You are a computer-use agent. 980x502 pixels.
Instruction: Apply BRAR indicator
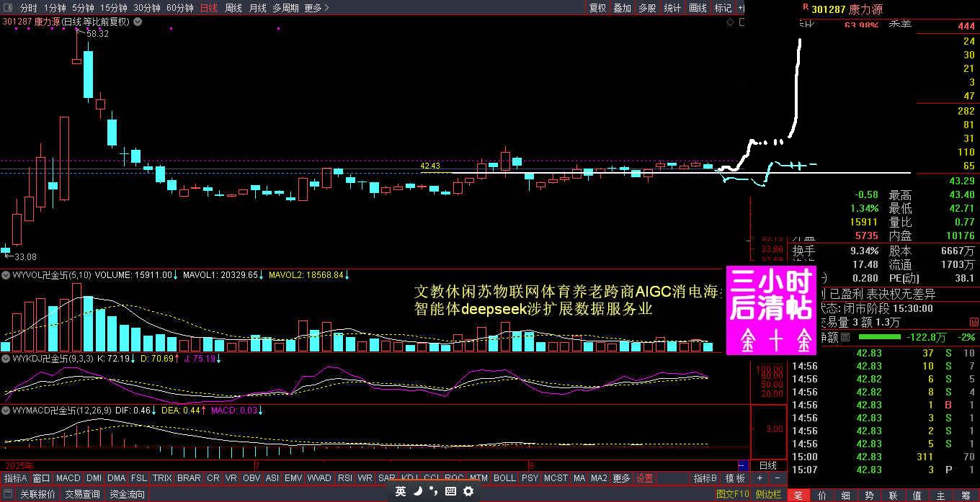click(x=189, y=478)
